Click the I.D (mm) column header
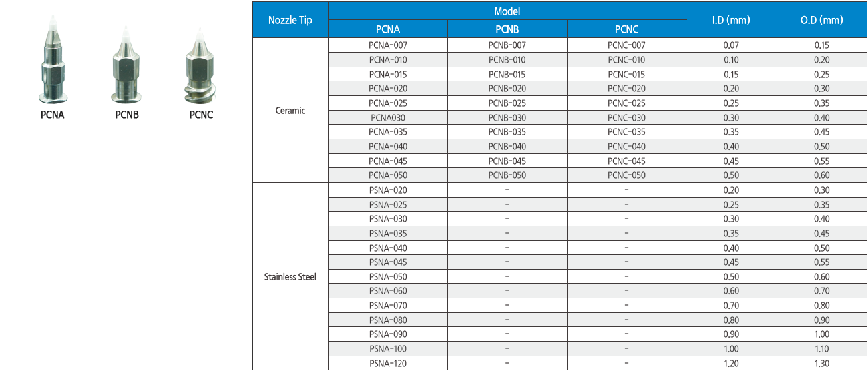Viewport: 868px width, 371px height. pyautogui.click(x=731, y=20)
